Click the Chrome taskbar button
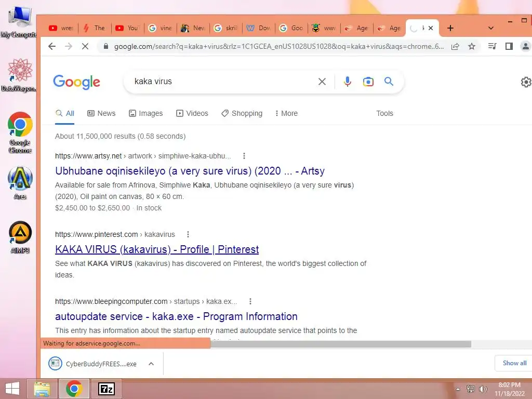 [x=74, y=389]
